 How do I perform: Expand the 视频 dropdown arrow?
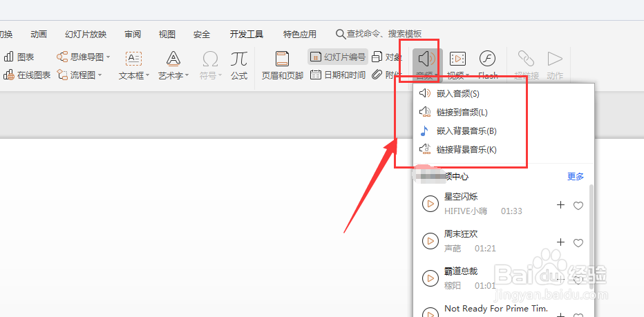pos(467,75)
